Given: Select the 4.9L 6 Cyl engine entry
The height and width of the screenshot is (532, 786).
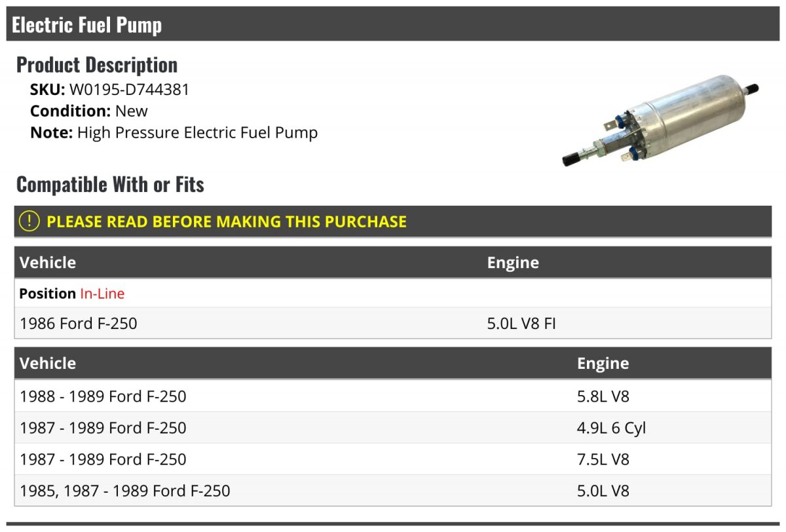Looking at the screenshot, I should pyautogui.click(x=611, y=428).
